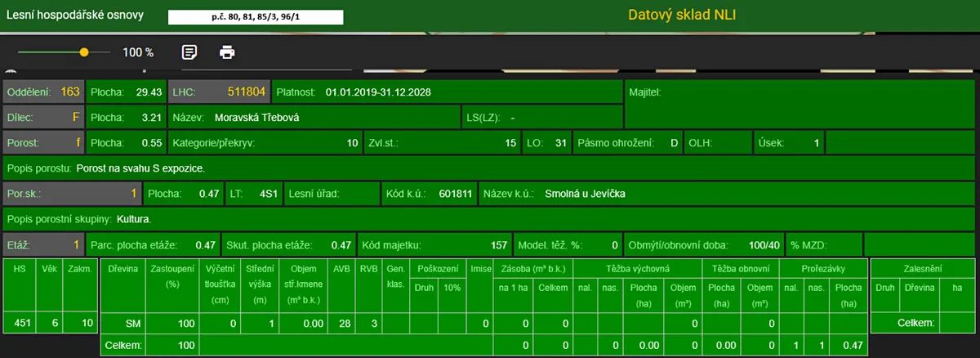Click the AVB value 28

(344, 324)
